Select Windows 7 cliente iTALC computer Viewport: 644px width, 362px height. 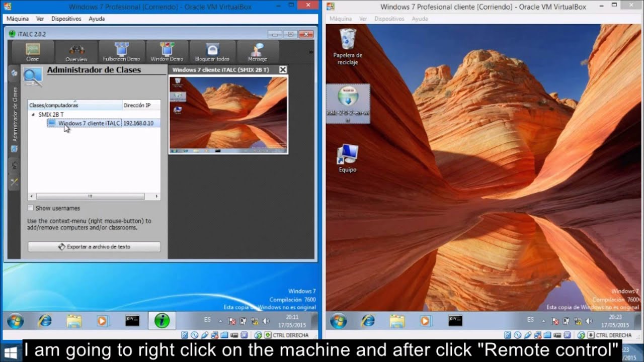pyautogui.click(x=85, y=123)
